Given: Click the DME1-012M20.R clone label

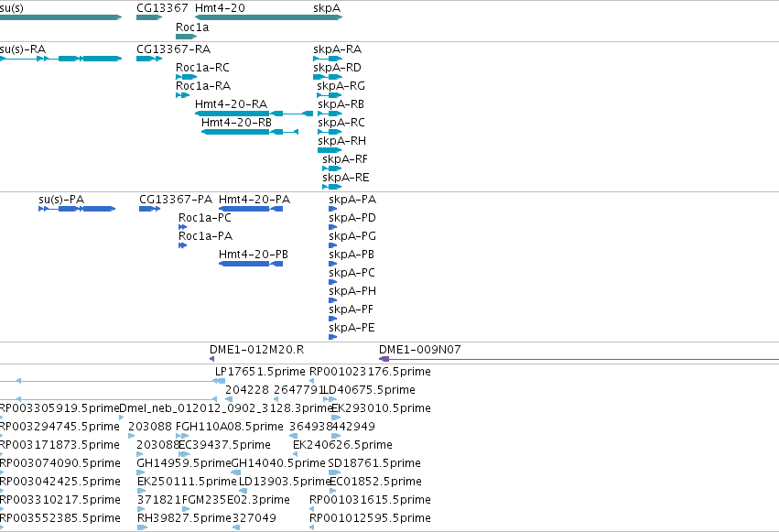Looking at the screenshot, I should point(256,350).
